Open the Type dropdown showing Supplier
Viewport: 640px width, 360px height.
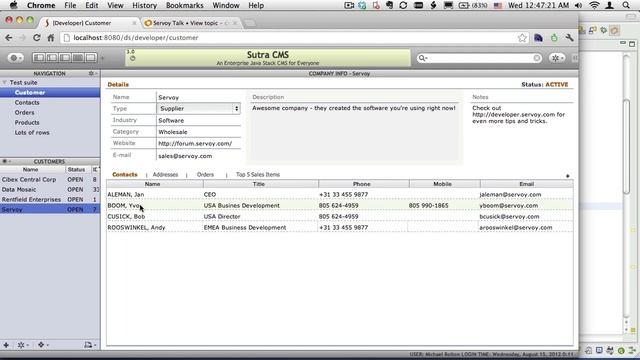[198, 109]
